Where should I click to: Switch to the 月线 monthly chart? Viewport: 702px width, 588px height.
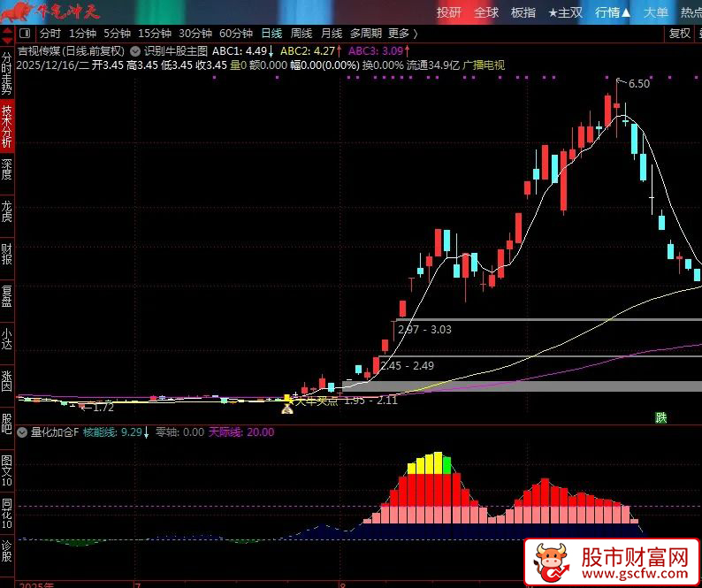click(332, 34)
